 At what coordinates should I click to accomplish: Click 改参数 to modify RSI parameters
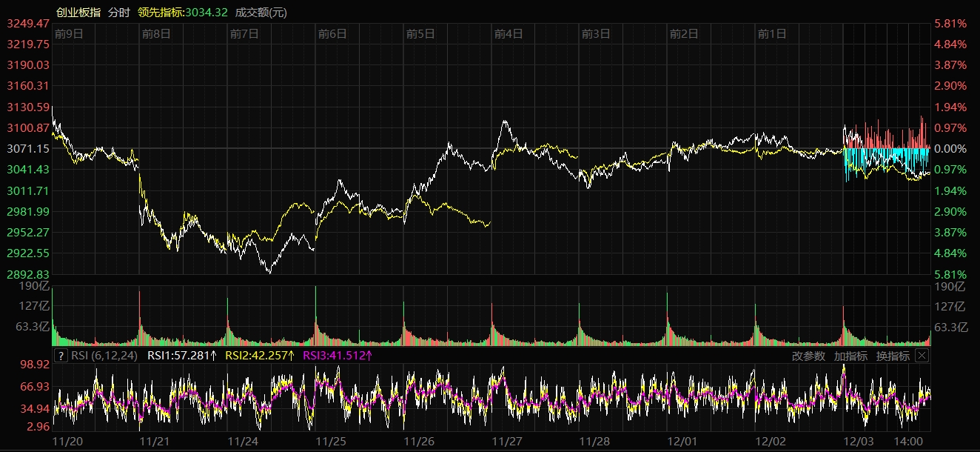point(808,356)
